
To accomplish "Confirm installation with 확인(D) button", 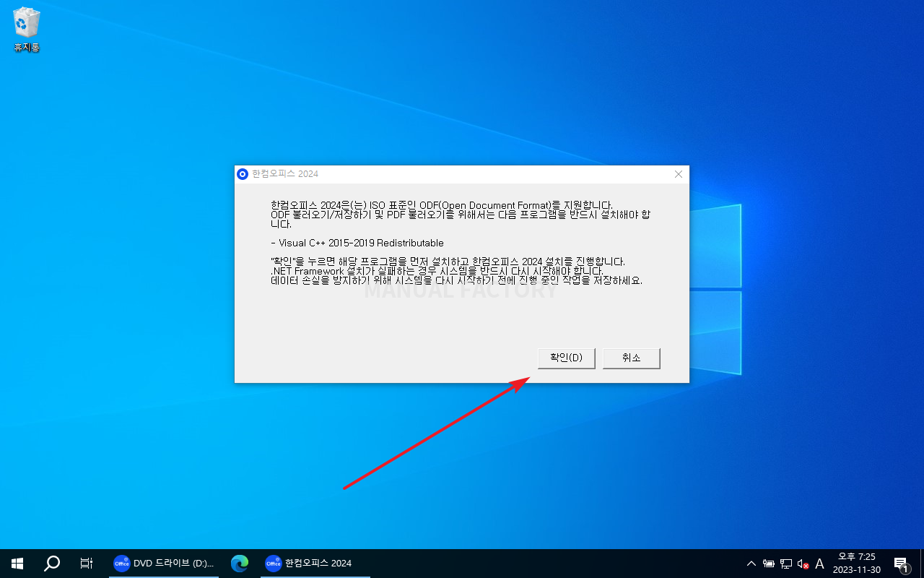I will tap(567, 358).
